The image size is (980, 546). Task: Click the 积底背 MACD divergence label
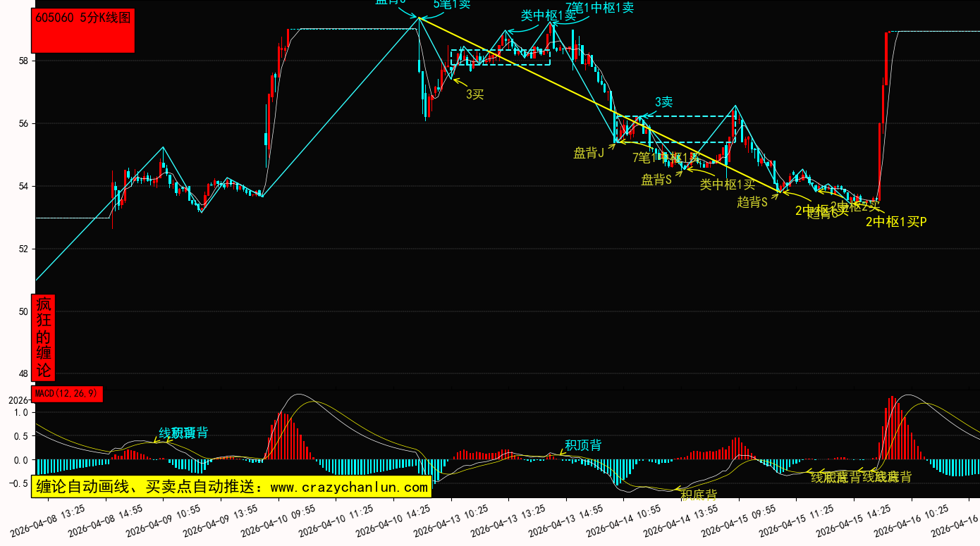pos(699,495)
